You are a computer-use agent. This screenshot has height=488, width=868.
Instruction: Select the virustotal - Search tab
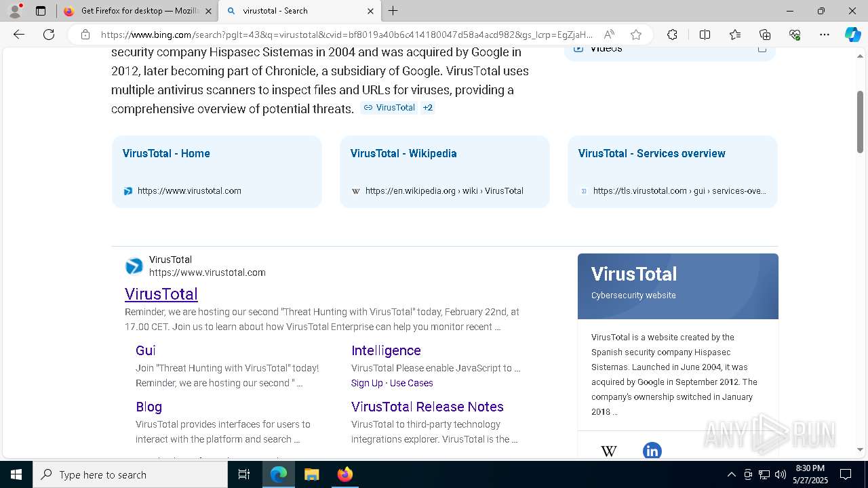(299, 11)
